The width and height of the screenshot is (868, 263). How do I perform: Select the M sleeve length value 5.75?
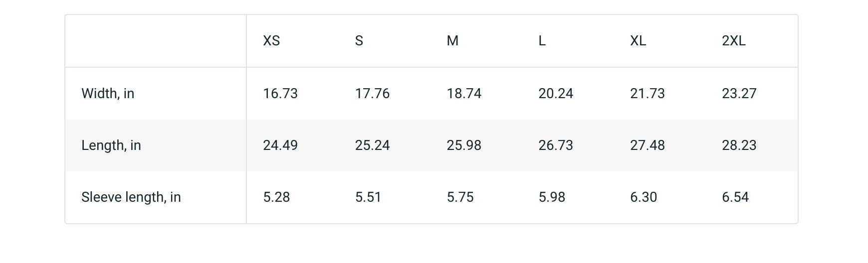[460, 197]
